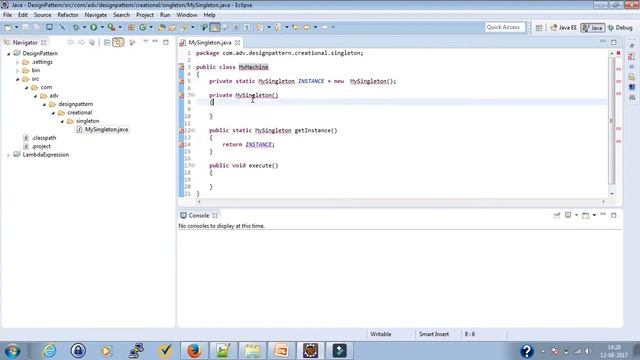This screenshot has height=360, width=640.
Task: Select the MySingleton.java editor tab
Action: (210, 42)
